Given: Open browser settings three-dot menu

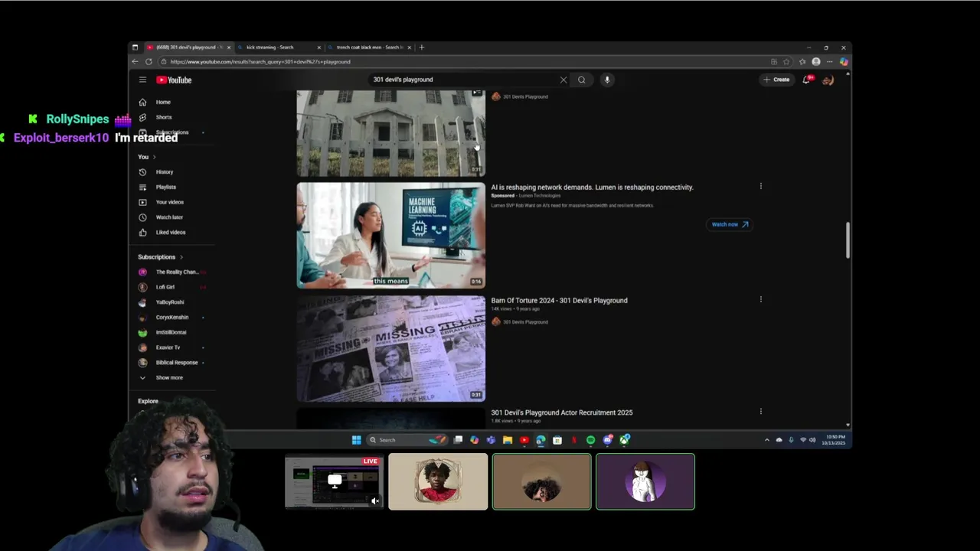Looking at the screenshot, I should click(x=829, y=62).
